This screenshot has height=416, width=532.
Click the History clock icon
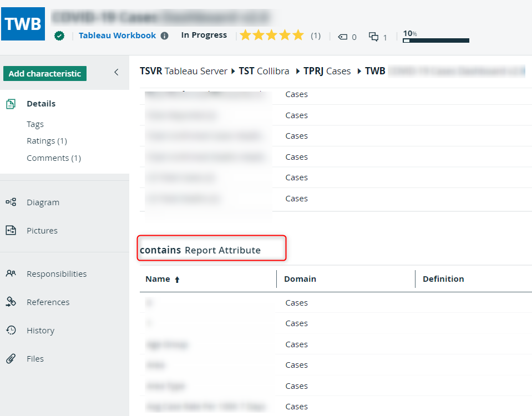11,330
